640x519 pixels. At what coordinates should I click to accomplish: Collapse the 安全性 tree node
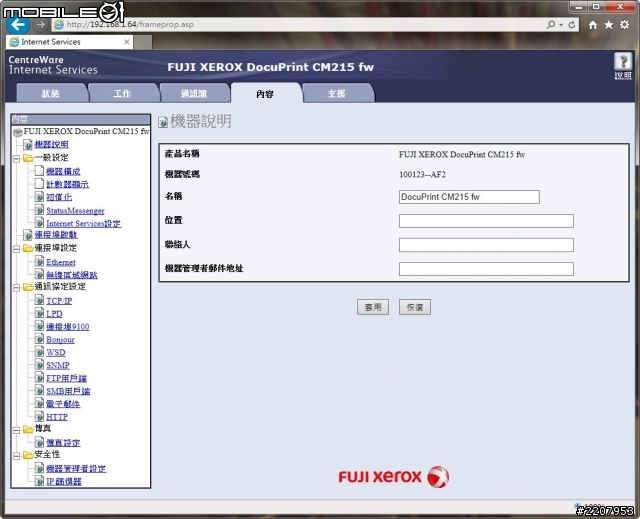point(16,455)
